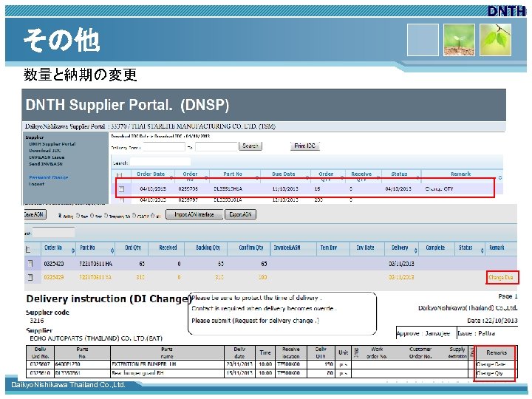Focus Search box above Order Date table
The width and height of the screenshot is (532, 399).
click(160, 163)
